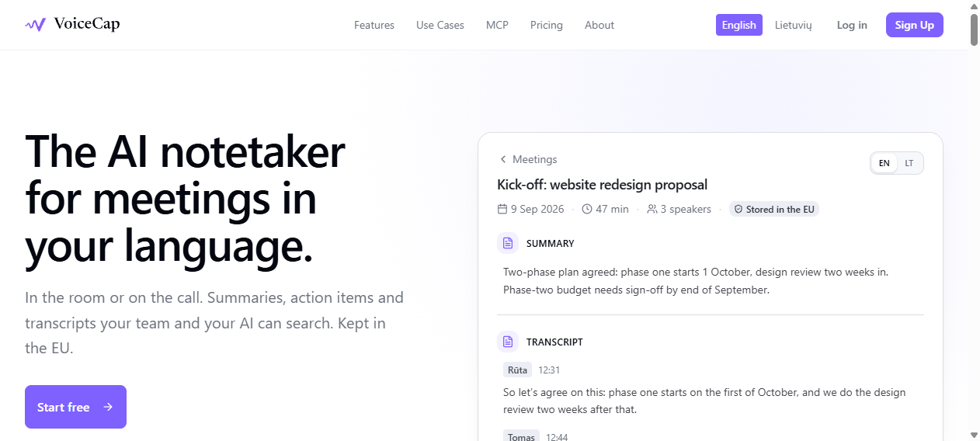Viewport: 980px width, 441px height.
Task: Click the back chevron beside Meetings
Action: coord(503,159)
